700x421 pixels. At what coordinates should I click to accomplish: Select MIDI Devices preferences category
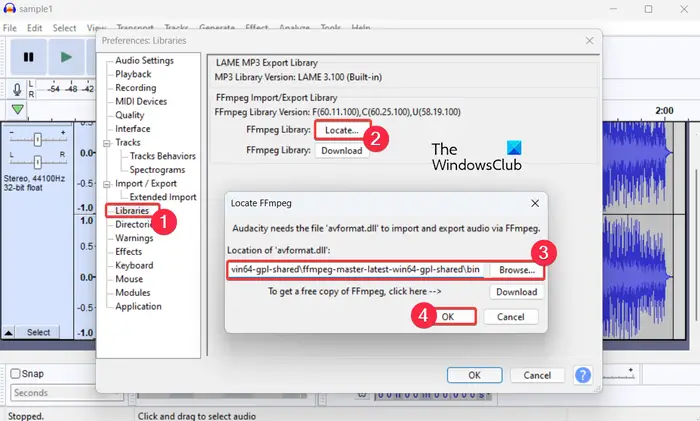pyautogui.click(x=141, y=101)
